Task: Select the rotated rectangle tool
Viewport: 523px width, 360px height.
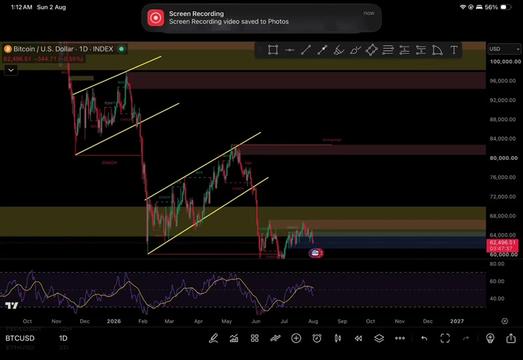Action: pos(372,50)
